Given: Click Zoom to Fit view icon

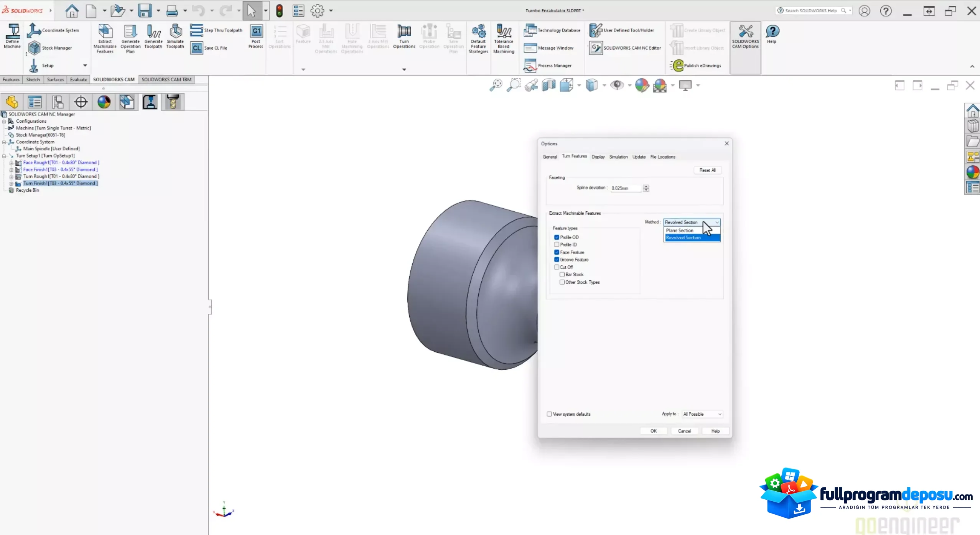Looking at the screenshot, I should [x=496, y=85].
